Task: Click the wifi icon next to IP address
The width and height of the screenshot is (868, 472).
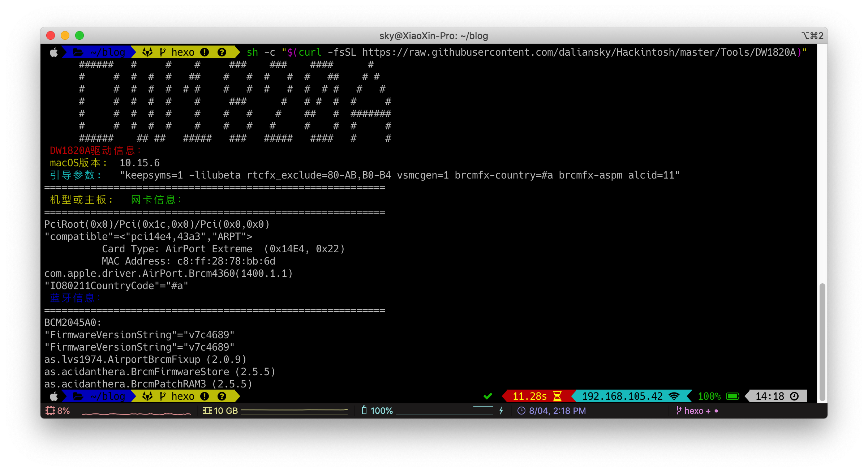Action: point(674,396)
